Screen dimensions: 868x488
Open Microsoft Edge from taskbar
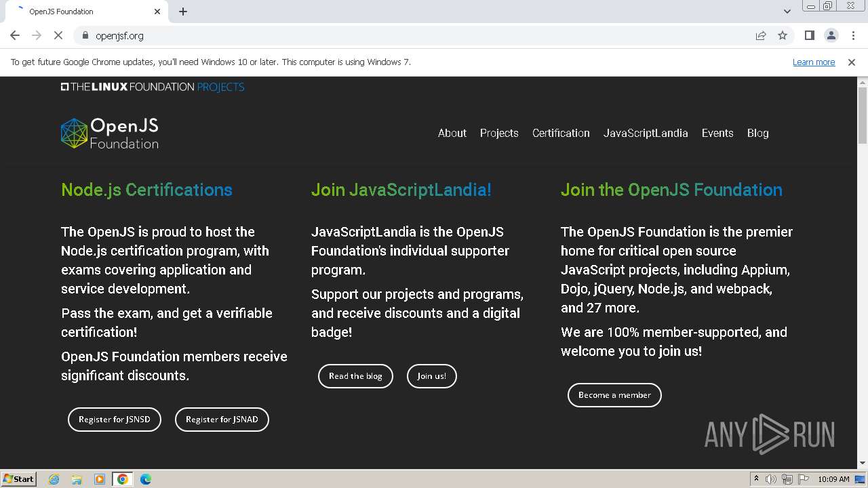(145, 479)
